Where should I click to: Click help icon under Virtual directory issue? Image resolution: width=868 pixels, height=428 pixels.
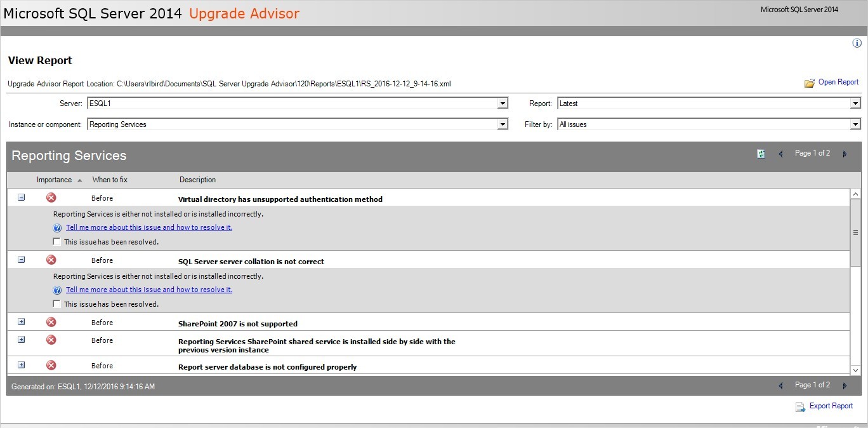click(x=57, y=228)
